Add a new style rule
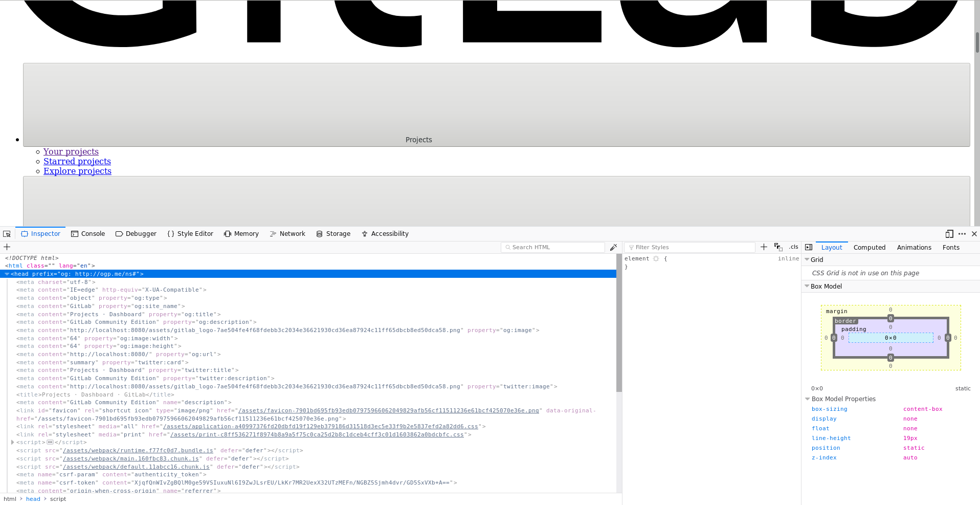 pos(764,247)
